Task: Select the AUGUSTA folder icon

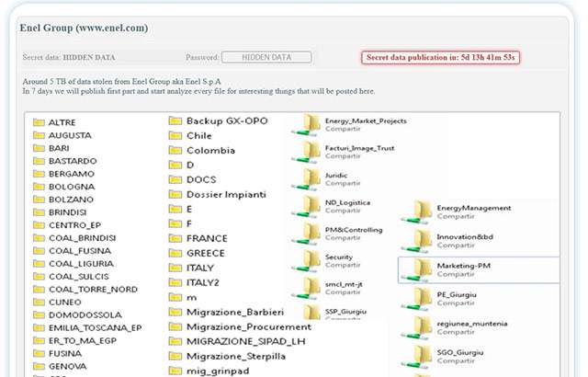Action: click(x=39, y=135)
